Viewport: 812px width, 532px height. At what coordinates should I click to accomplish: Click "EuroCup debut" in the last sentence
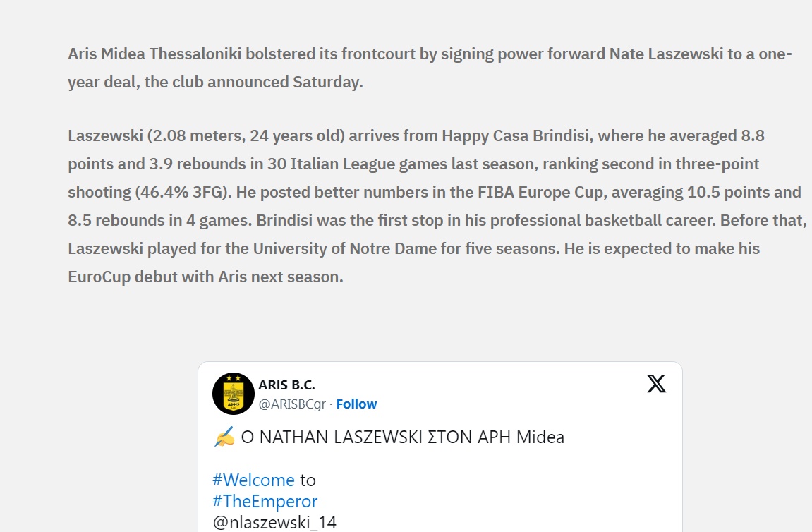point(117,277)
